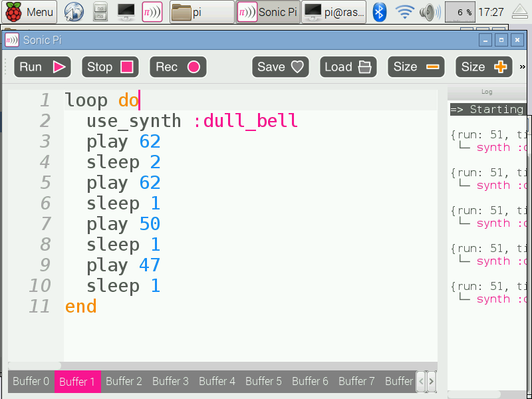Select the partially visible last Buffer tab
Viewport: 532px width, 399px height.
click(398, 381)
